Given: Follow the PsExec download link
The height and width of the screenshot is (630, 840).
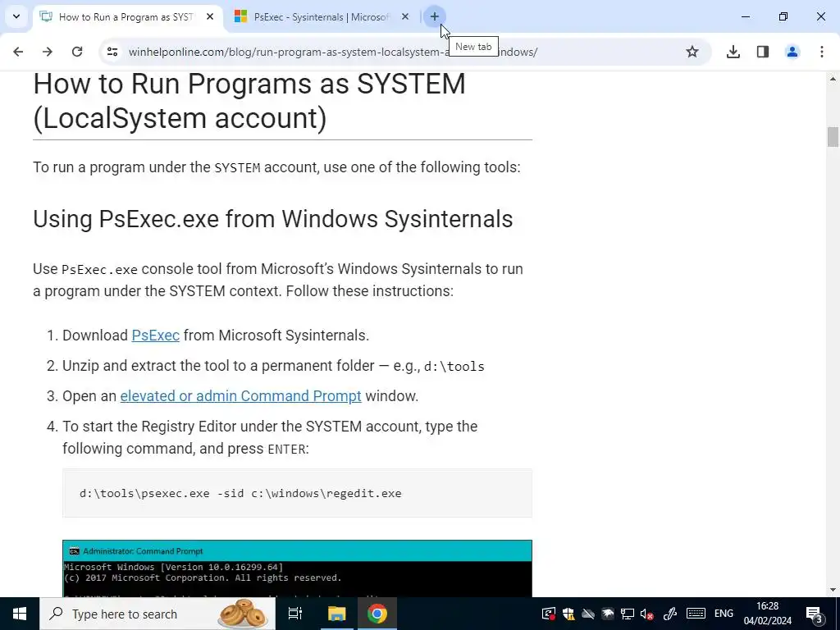Looking at the screenshot, I should tap(155, 336).
